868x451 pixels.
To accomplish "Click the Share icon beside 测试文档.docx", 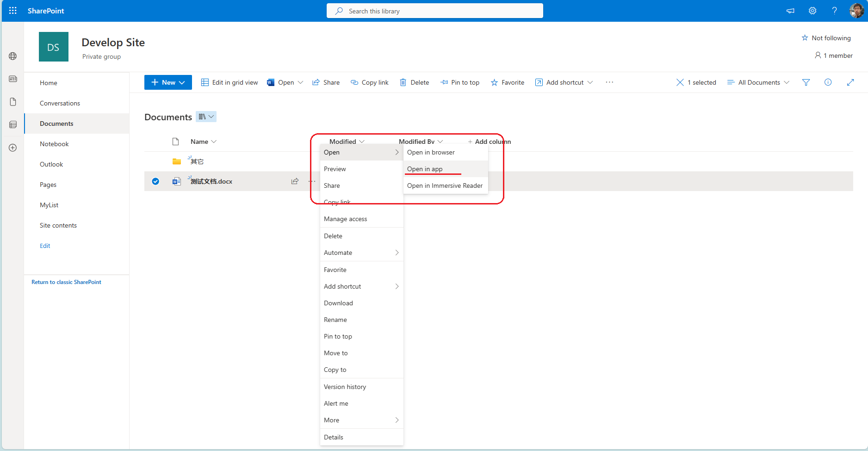I will [x=295, y=181].
